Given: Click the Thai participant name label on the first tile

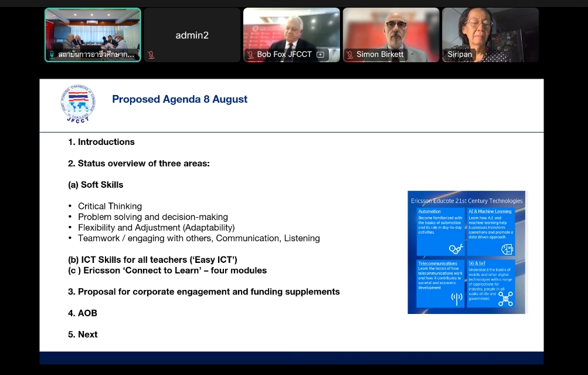Looking at the screenshot, I should [96, 55].
